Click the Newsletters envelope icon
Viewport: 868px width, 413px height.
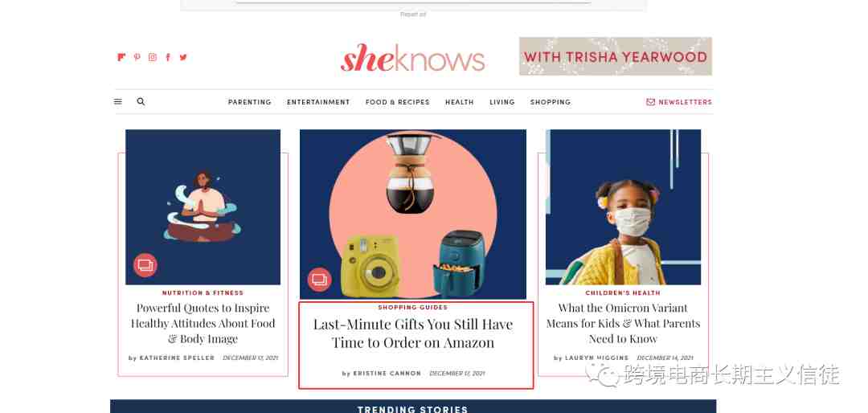650,102
